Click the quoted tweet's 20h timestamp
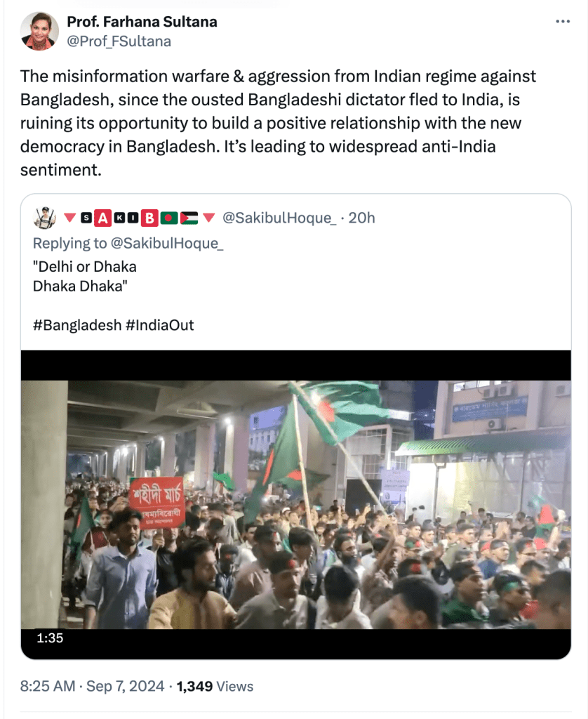The height and width of the screenshot is (719, 588). pyautogui.click(x=361, y=218)
